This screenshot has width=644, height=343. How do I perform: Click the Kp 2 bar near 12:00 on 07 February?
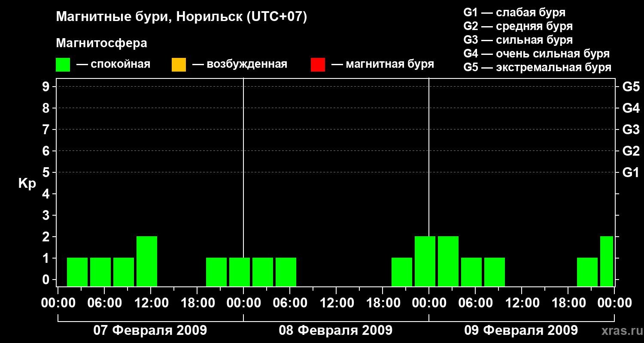click(x=147, y=261)
